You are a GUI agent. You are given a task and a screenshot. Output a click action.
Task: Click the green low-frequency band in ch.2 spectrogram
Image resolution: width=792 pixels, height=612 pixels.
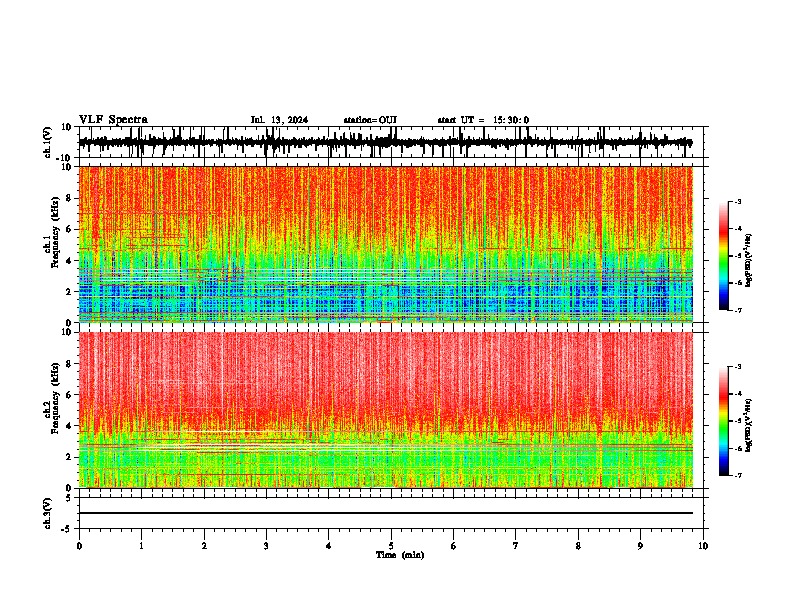[x=385, y=462]
